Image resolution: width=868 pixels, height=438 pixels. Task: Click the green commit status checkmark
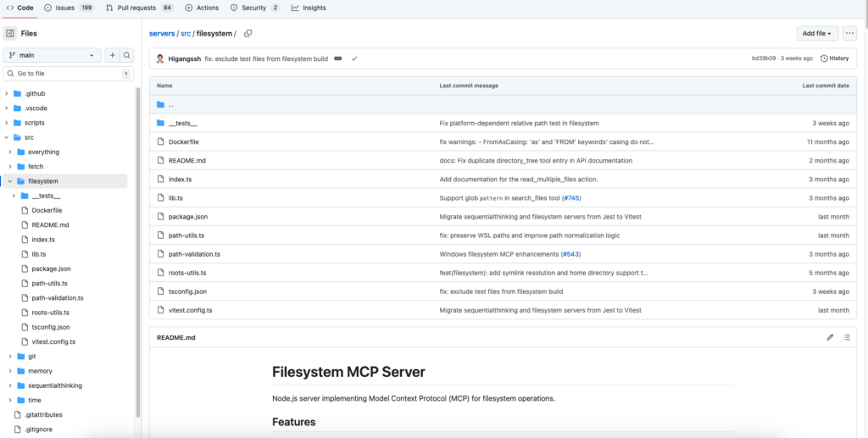[x=354, y=58]
